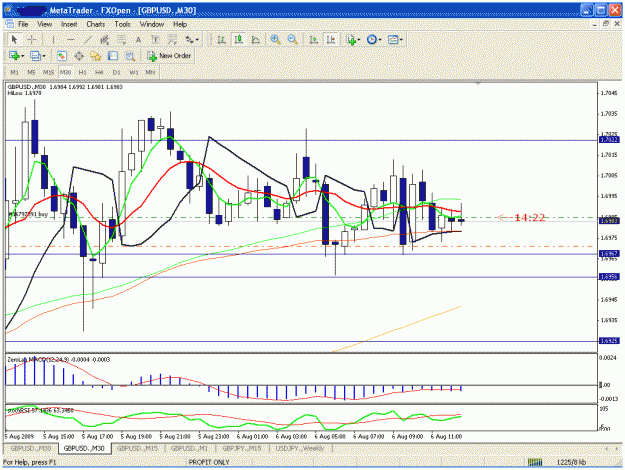Switch to the GBPUSD,M15 chart tab
625x470 pixels.
point(138,448)
